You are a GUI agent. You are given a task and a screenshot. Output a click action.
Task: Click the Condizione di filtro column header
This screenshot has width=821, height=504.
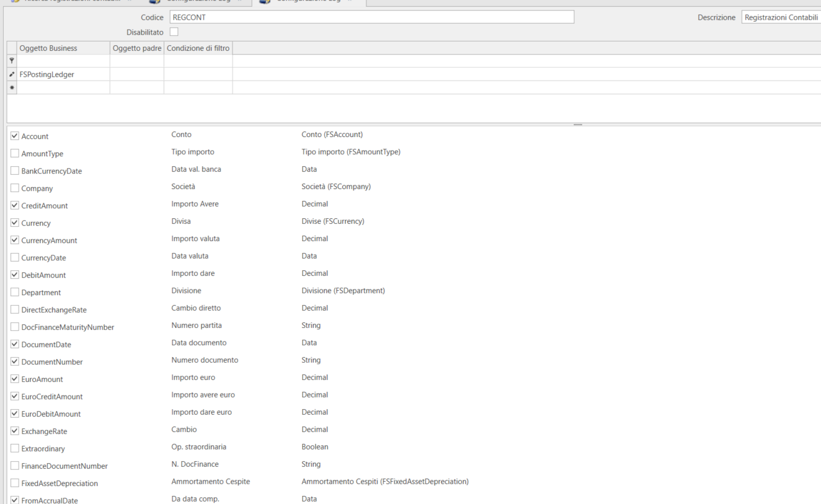click(198, 48)
